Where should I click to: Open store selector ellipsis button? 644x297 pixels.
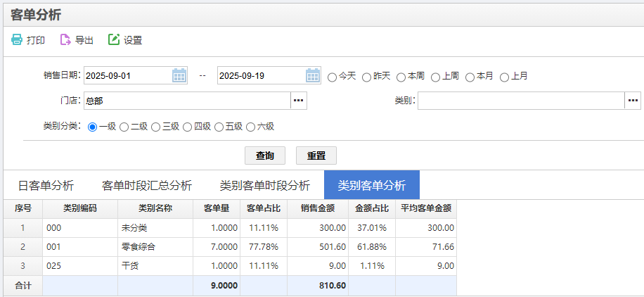click(299, 101)
